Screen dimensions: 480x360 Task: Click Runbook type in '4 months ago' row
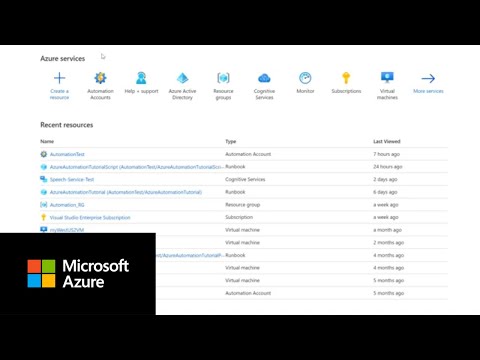[235, 255]
